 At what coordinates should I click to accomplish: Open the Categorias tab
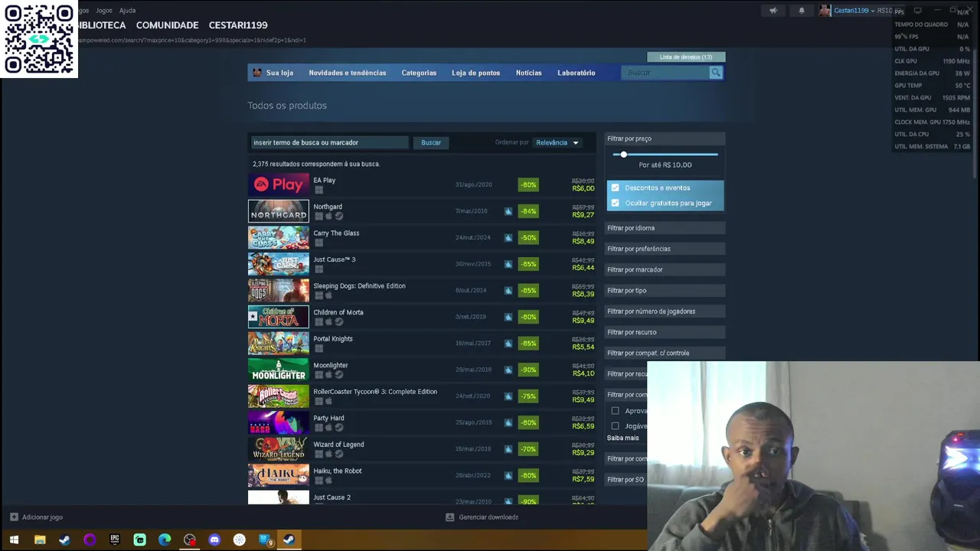coord(419,73)
